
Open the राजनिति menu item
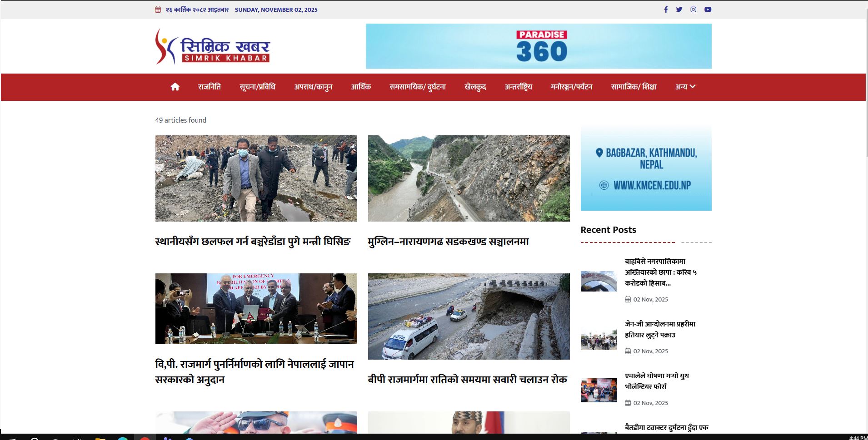[209, 87]
